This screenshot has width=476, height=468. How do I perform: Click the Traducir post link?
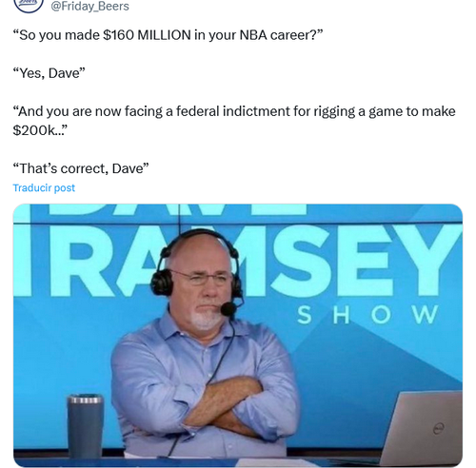tap(44, 187)
